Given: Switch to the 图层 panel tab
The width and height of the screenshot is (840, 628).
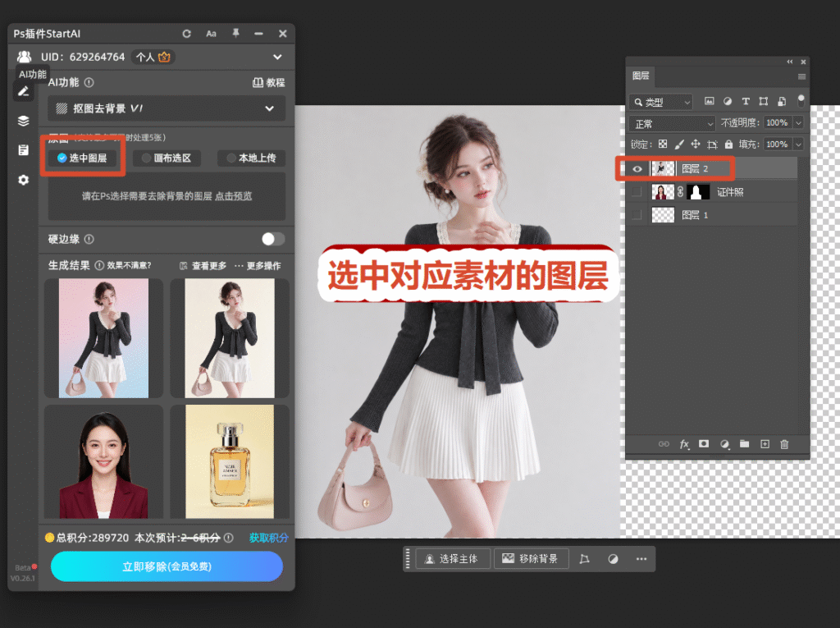Looking at the screenshot, I should [x=640, y=76].
